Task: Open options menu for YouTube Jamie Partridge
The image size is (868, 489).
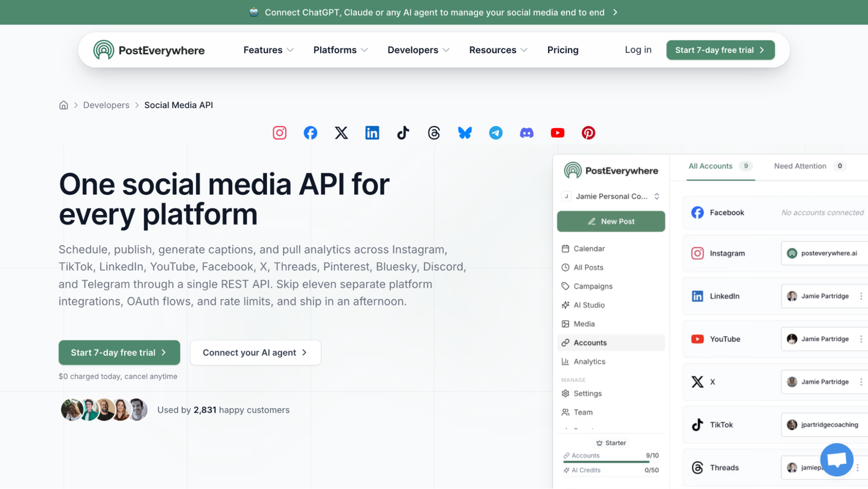Action: (x=861, y=339)
